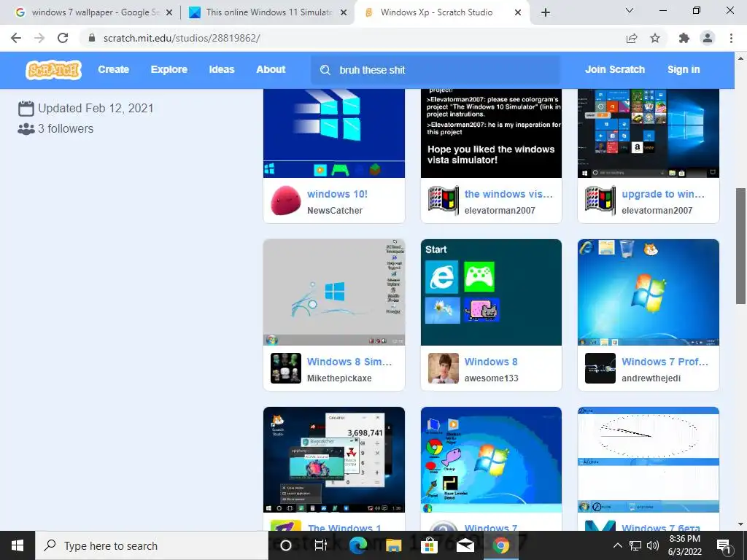Open the extensions puzzle icon
This screenshot has width=747, height=560.
click(x=684, y=38)
